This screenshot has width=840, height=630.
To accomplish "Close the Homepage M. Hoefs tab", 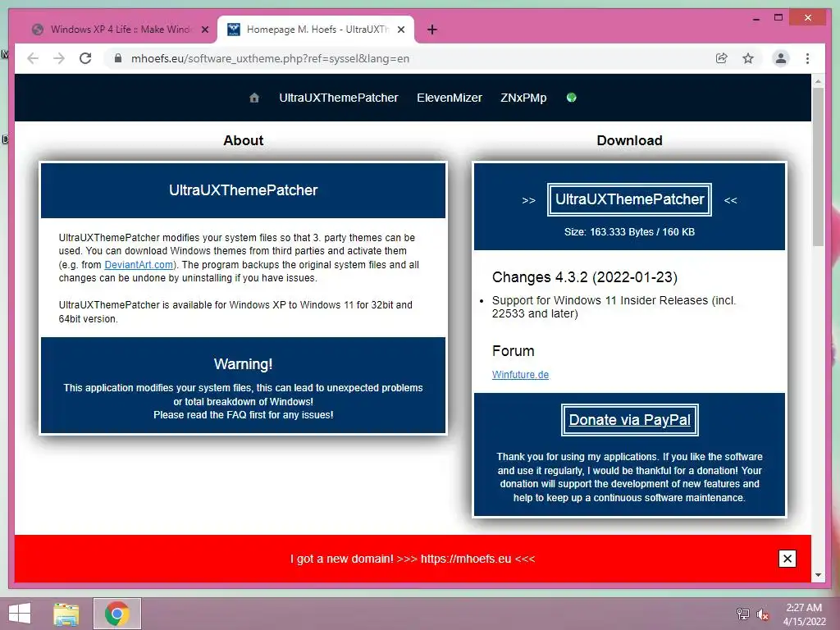I will coord(400,30).
